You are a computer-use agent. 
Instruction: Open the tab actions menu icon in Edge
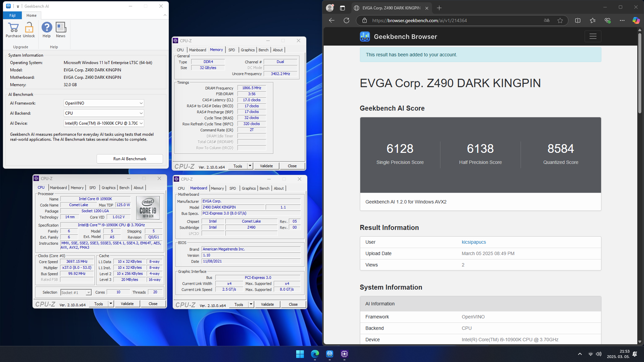coord(342,8)
